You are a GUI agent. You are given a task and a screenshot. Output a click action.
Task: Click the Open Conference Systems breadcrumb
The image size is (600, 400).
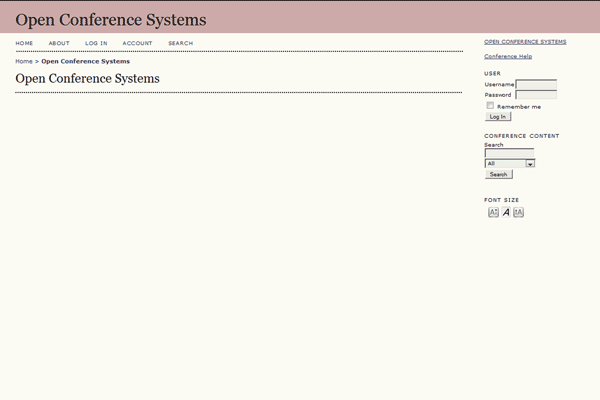(x=85, y=61)
